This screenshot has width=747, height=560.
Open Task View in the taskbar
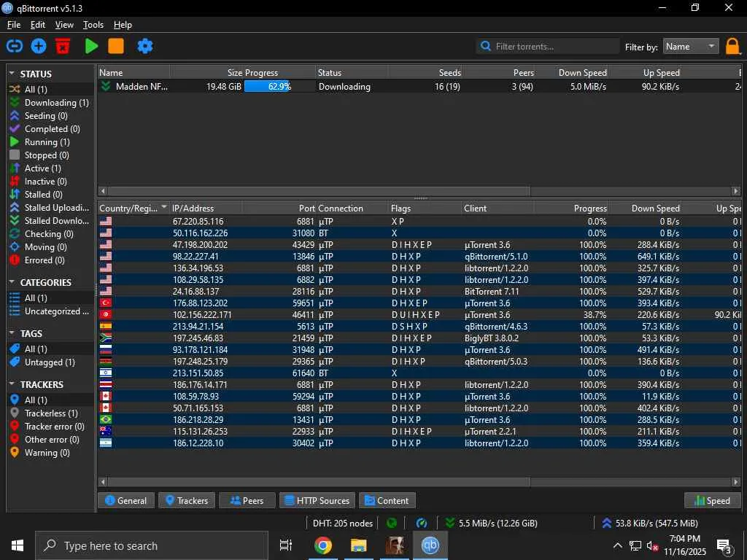tap(286, 545)
